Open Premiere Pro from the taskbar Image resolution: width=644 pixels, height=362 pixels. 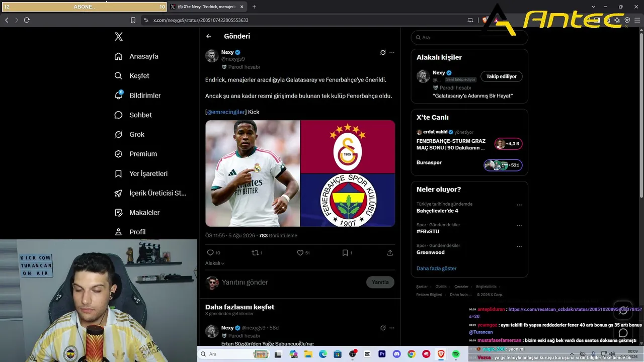tap(382, 354)
